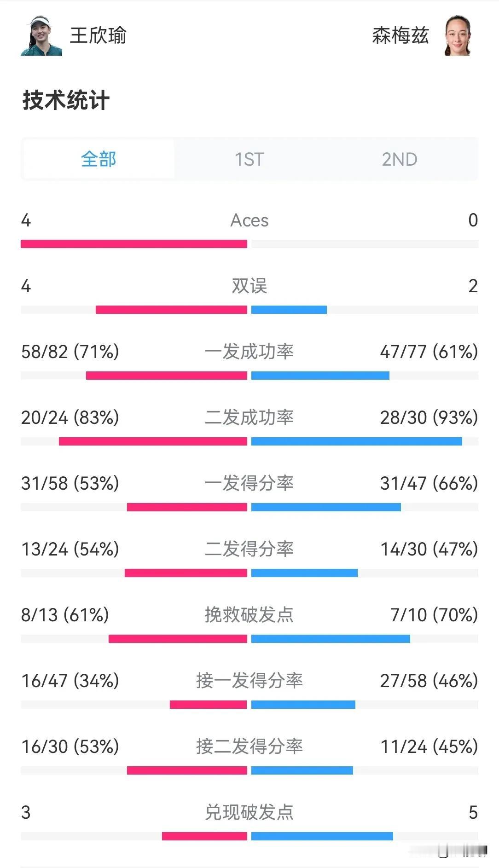Viewport: 499px width, 868px height.
Task: Select the 一发成功率 stat label
Action: 249,352
